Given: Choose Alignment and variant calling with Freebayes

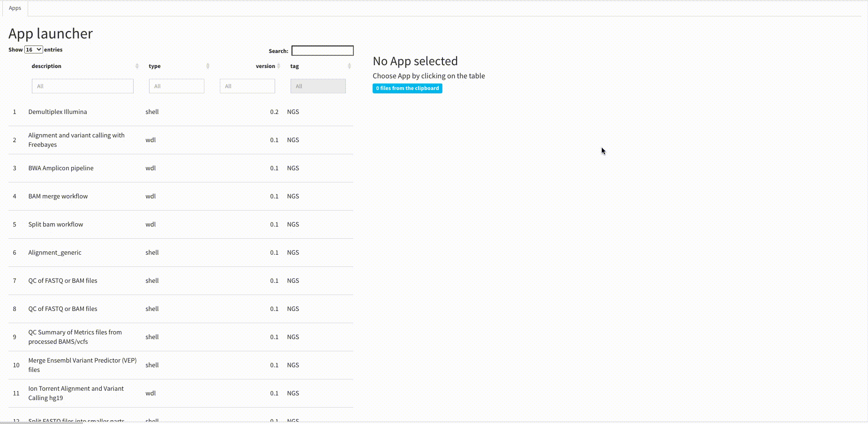Looking at the screenshot, I should pos(76,140).
